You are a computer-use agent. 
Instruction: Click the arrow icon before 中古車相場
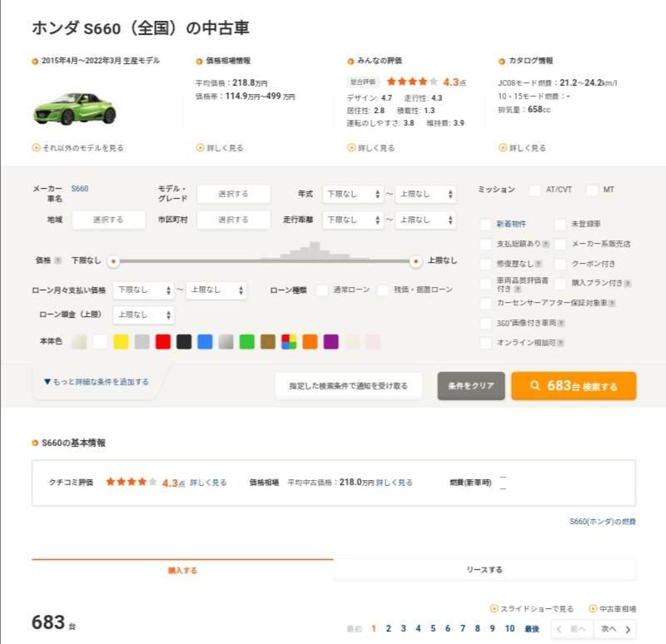(x=593, y=608)
